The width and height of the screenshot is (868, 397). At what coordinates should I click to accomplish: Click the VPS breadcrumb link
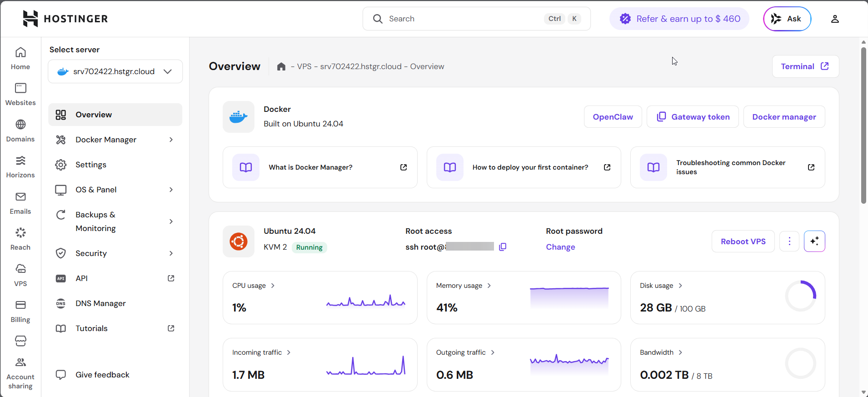(x=304, y=66)
